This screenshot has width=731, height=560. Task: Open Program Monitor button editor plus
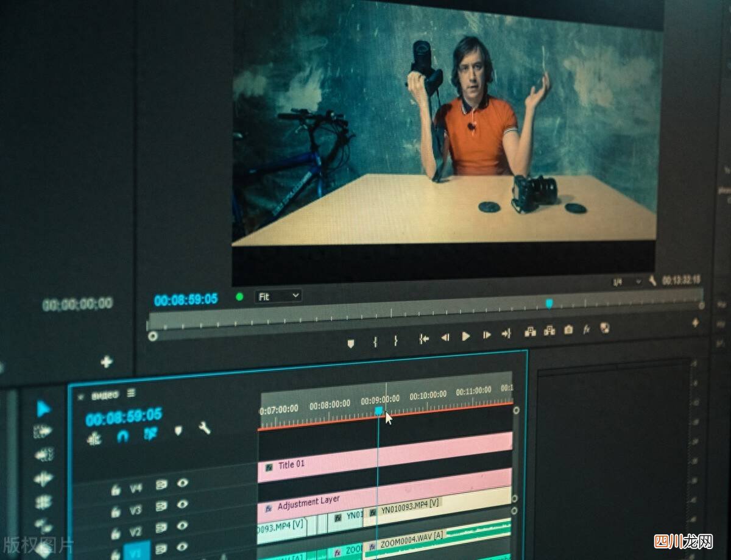pyautogui.click(x=695, y=323)
